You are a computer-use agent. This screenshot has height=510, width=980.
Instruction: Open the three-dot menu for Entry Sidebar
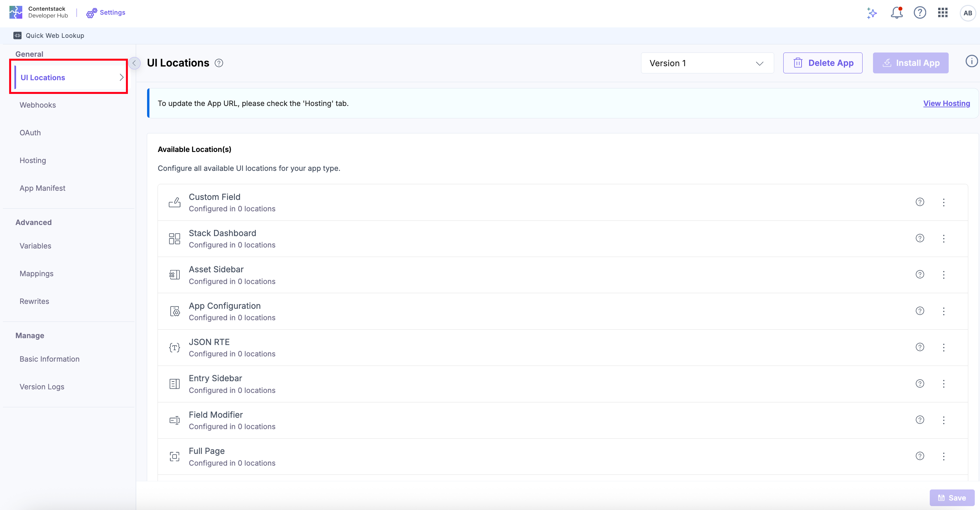click(x=943, y=384)
